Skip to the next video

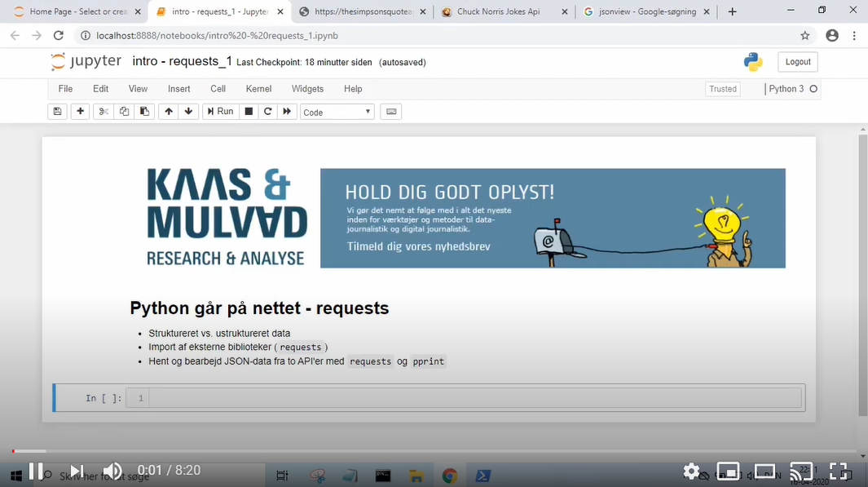tap(77, 471)
